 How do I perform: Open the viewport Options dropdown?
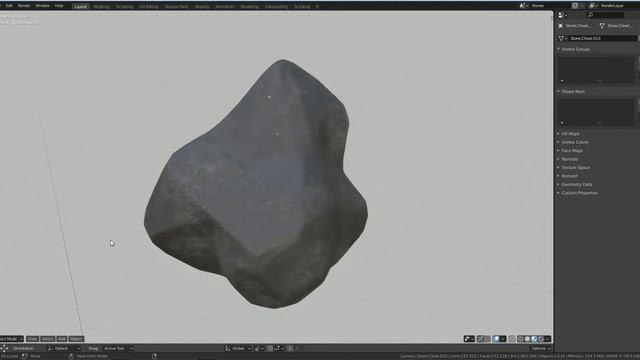click(x=541, y=349)
